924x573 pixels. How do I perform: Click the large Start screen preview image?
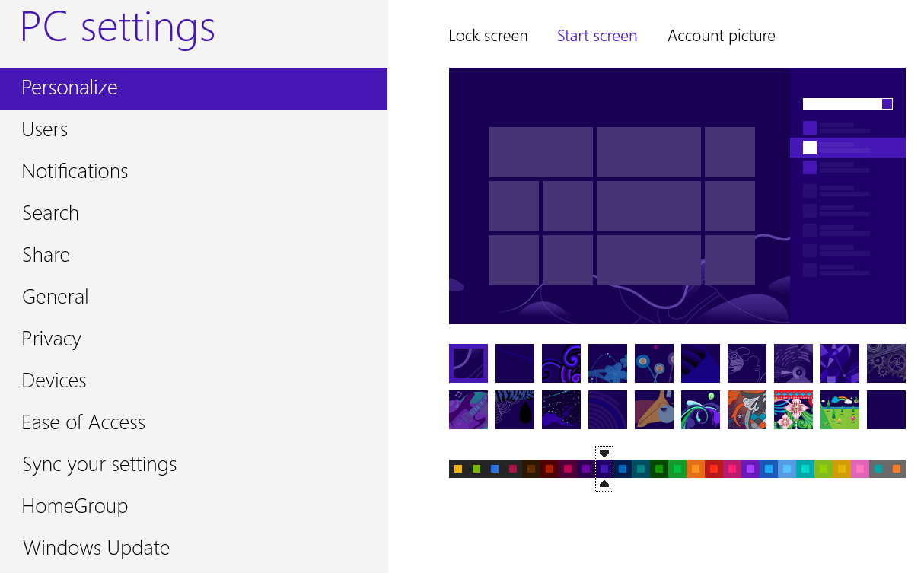coord(677,196)
